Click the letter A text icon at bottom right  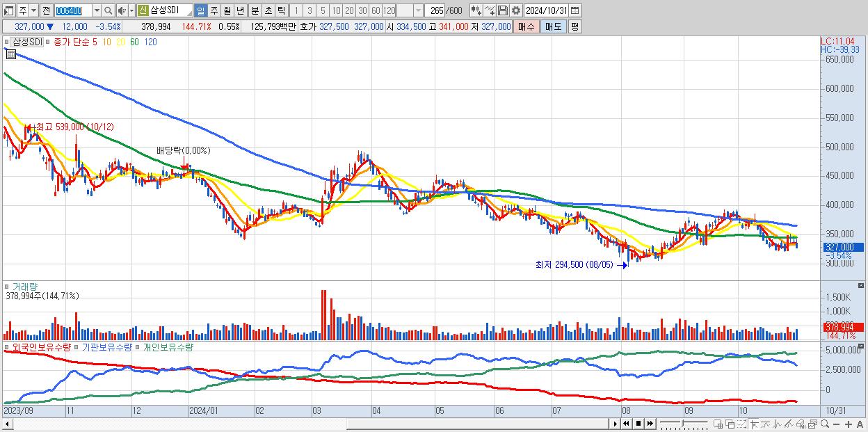[x=860, y=424]
